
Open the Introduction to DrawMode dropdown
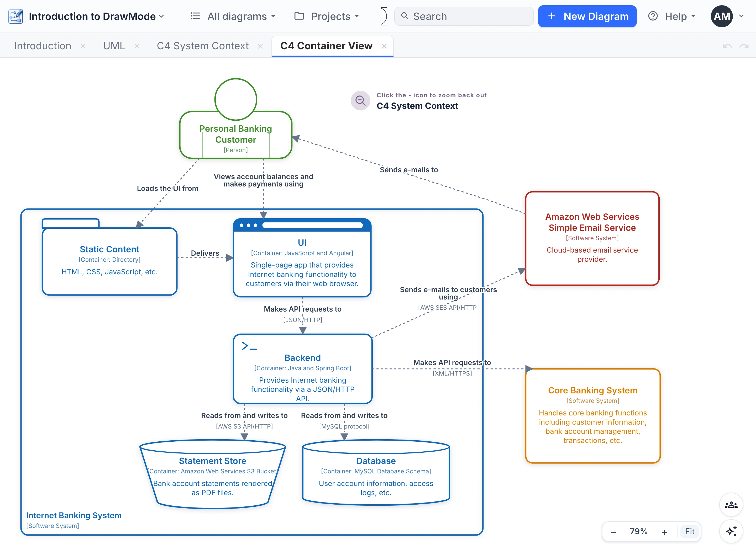[97, 16]
